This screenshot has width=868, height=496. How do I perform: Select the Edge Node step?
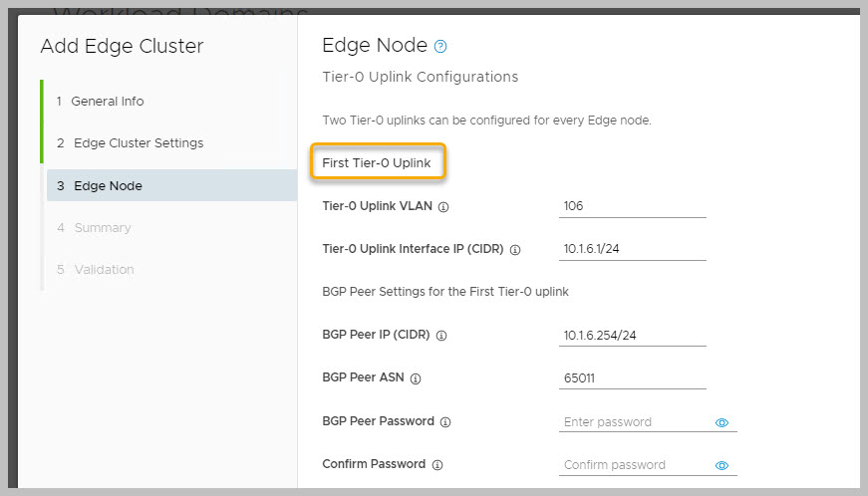[108, 185]
